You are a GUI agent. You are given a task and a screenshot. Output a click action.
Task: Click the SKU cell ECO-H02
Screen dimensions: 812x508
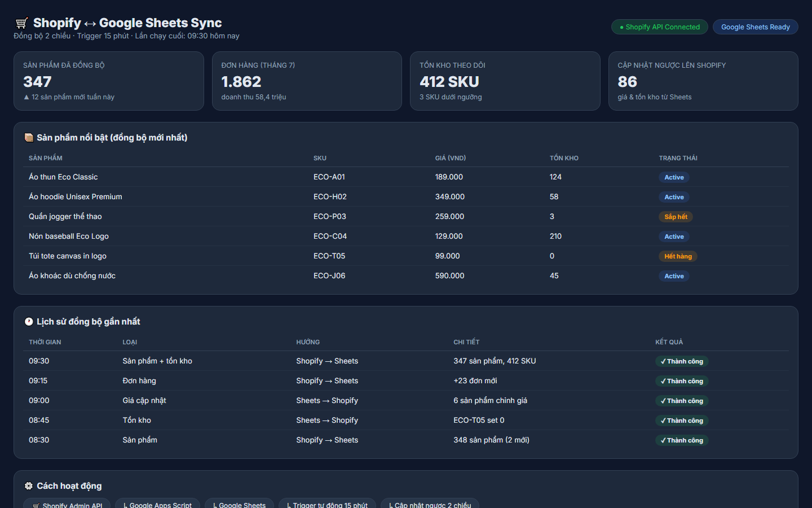click(330, 197)
